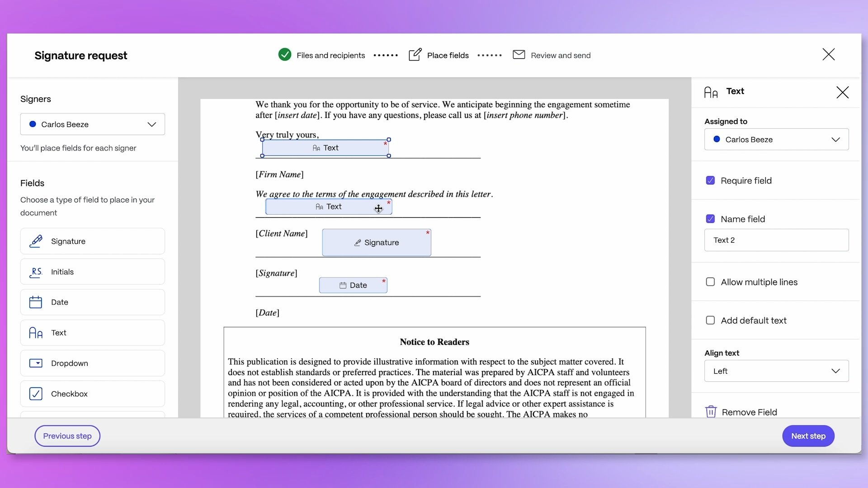The width and height of the screenshot is (868, 488).
Task: Choose the Initials field icon
Action: pyautogui.click(x=36, y=272)
